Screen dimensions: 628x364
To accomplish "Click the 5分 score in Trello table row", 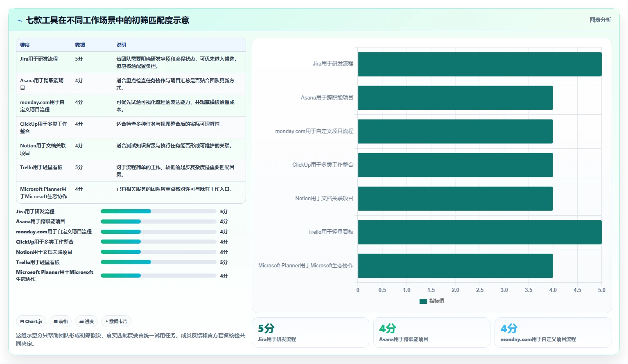I will 79,167.
